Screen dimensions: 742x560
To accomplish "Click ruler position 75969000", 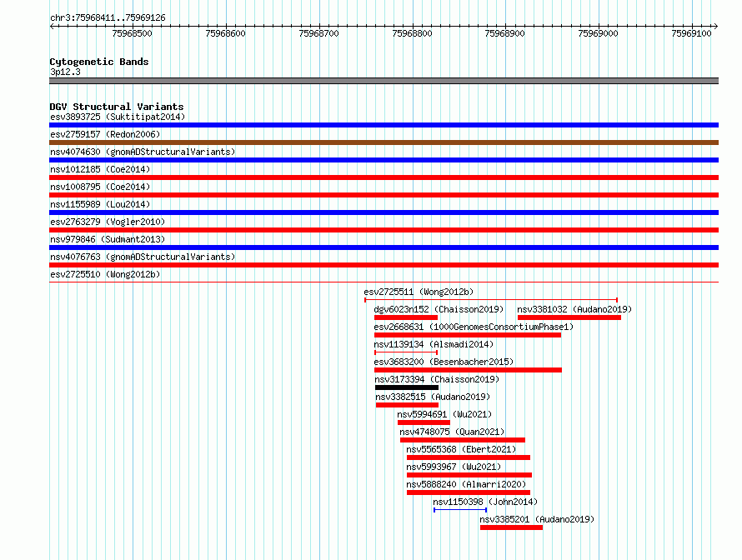I will 598,33.
